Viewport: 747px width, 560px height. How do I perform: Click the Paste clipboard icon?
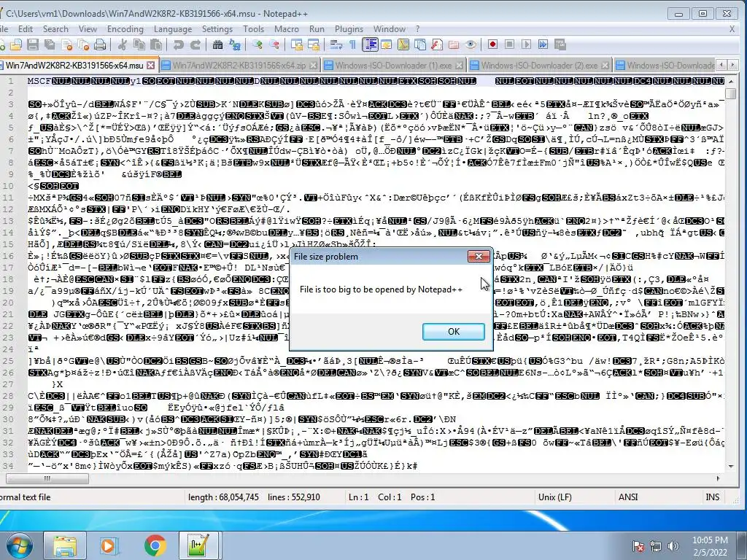(x=156, y=44)
